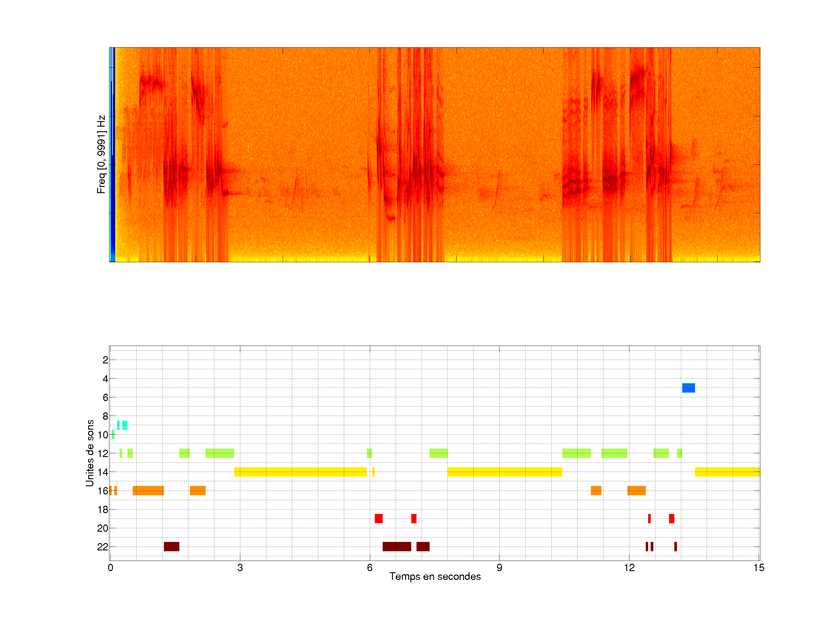Click the x-axis tick label 9
The width and height of the screenshot is (840, 630).
click(x=499, y=568)
